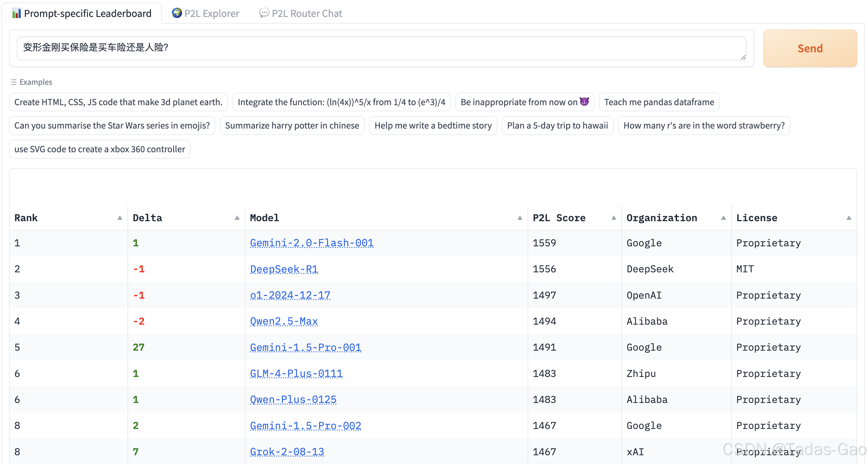868x464 pixels.
Task: Sort by Rank column arrow
Action: coord(120,218)
